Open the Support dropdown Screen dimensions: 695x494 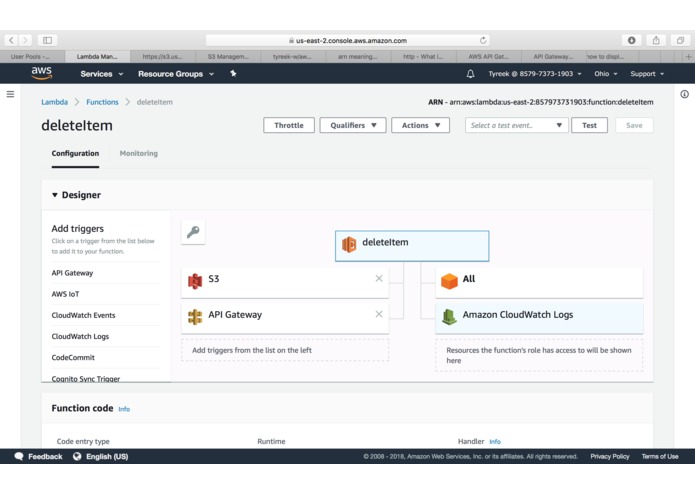(x=647, y=74)
